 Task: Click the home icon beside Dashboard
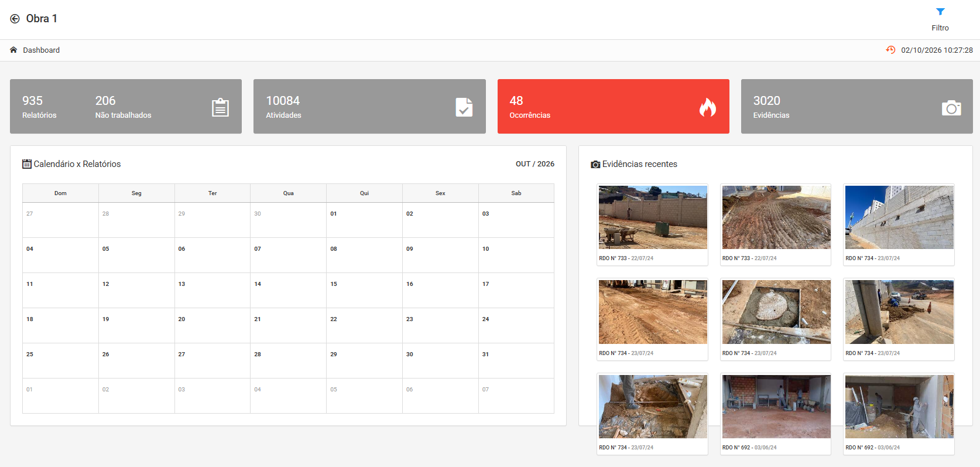tap(13, 50)
